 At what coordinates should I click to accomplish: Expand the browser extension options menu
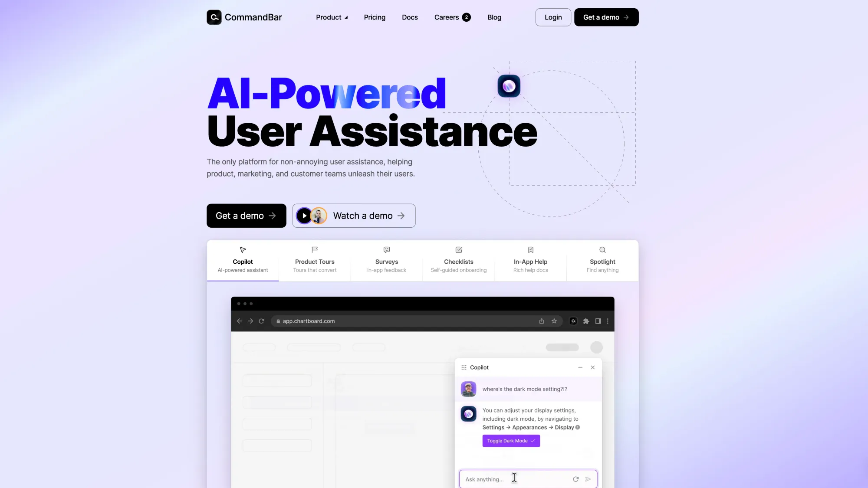click(585, 321)
